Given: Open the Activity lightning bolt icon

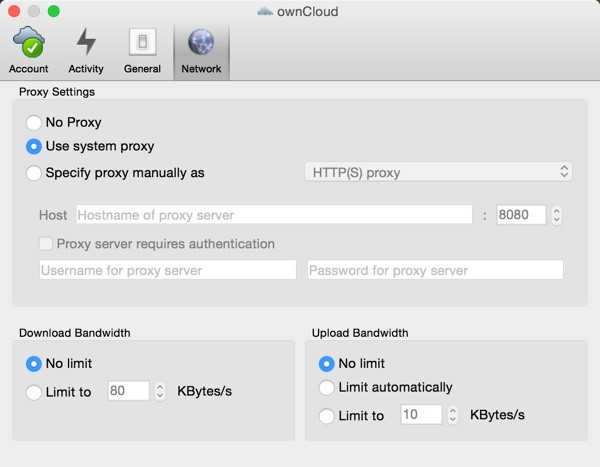Looking at the screenshot, I should (86, 41).
